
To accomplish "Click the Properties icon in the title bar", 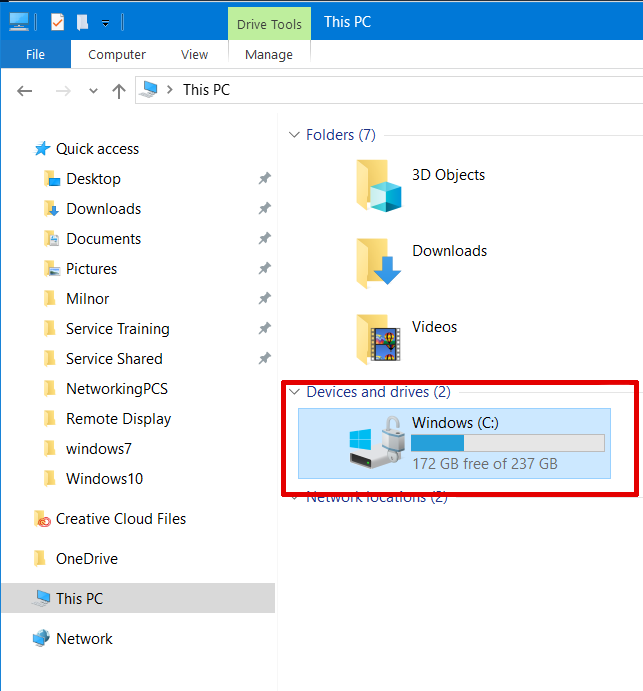I will (x=57, y=21).
